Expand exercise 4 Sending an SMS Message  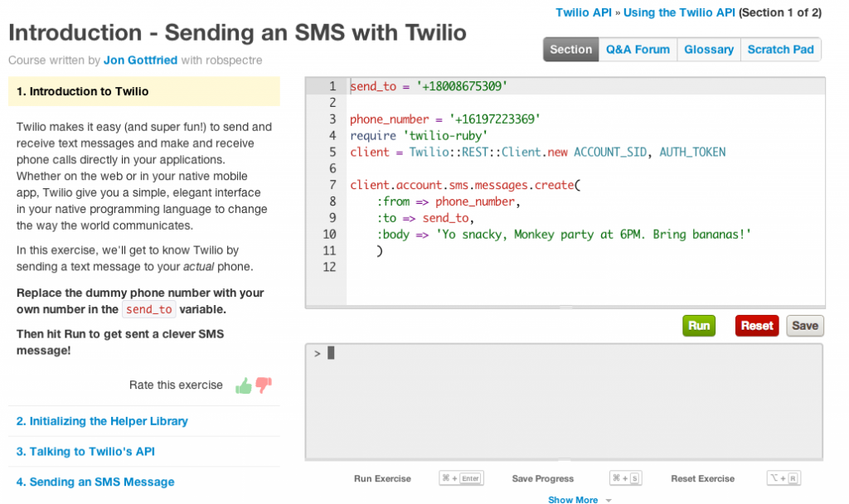click(95, 482)
